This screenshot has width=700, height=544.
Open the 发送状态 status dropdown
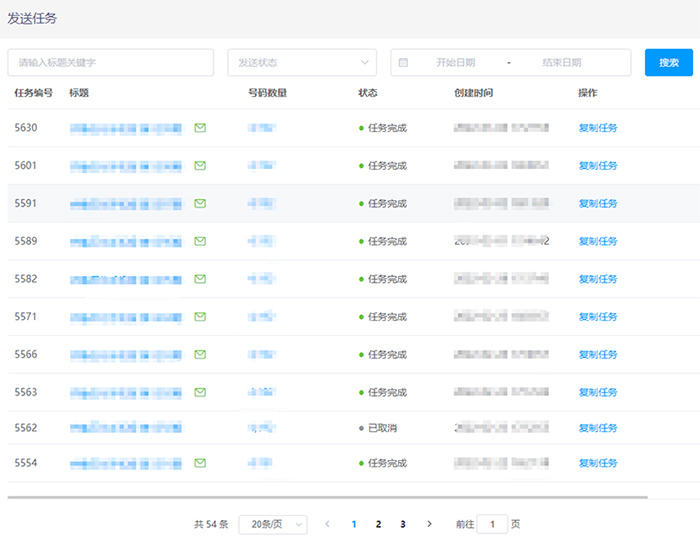click(x=302, y=62)
